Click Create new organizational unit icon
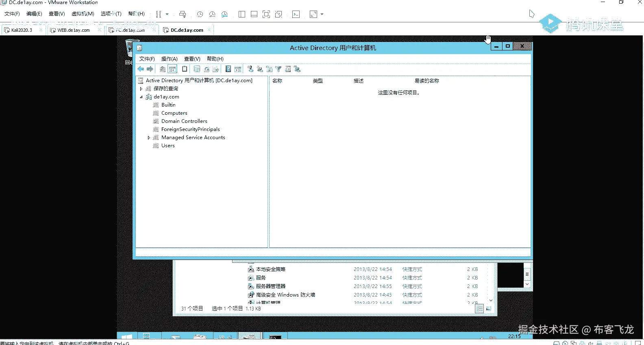The image size is (644, 345). 269,69
